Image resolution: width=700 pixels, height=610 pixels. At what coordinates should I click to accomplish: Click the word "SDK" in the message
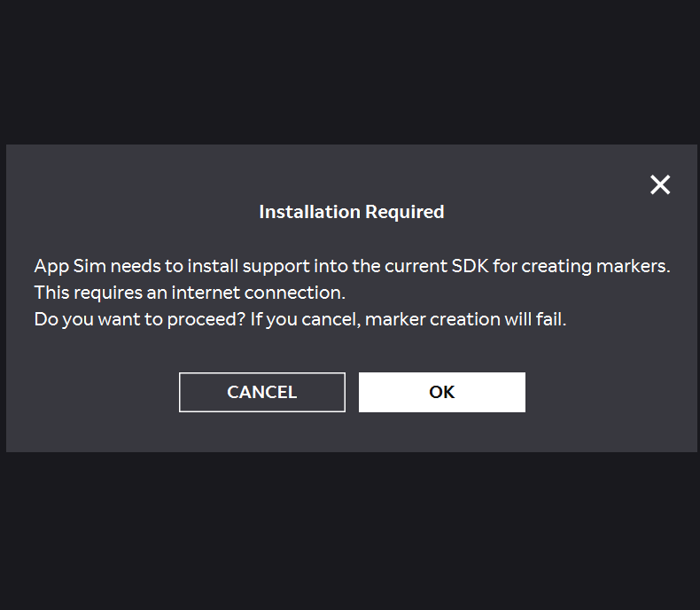coord(470,266)
